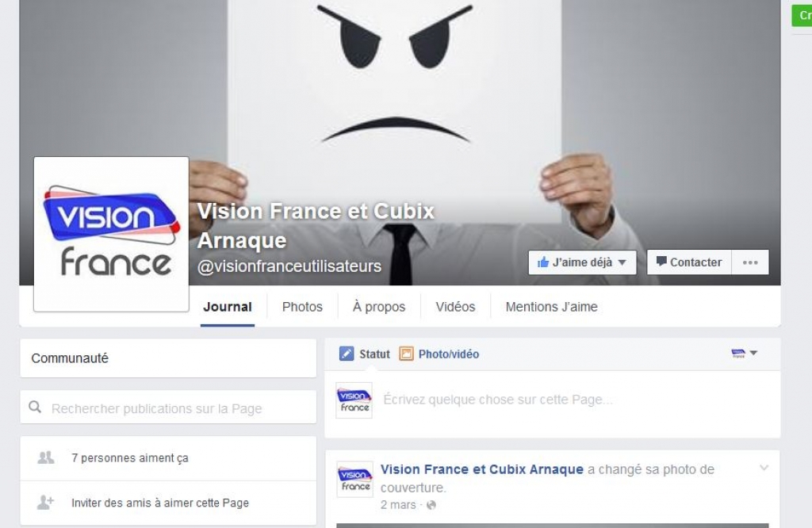812x528 pixels.
Task: Click the globe public visibility icon
Action: 431,505
